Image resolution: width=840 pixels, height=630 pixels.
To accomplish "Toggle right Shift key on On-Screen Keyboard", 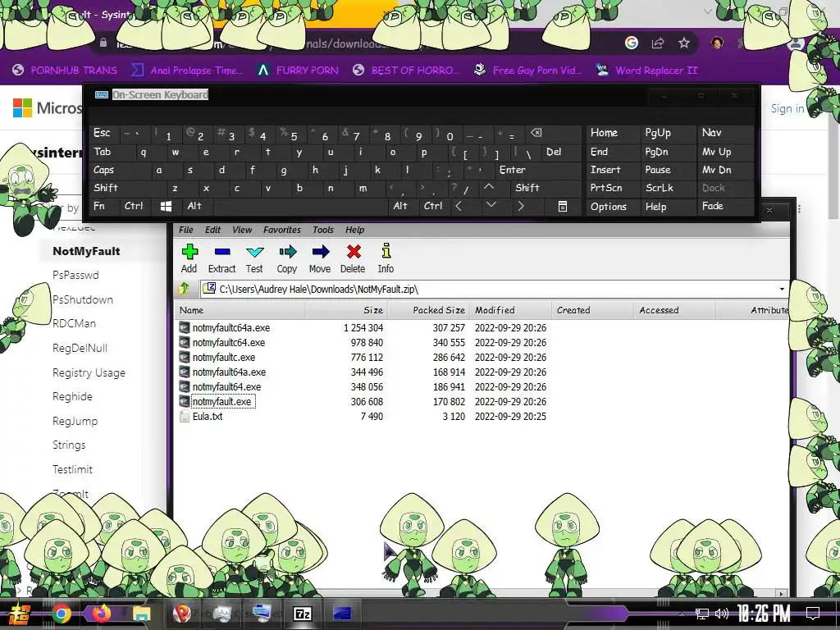I will pos(546,188).
